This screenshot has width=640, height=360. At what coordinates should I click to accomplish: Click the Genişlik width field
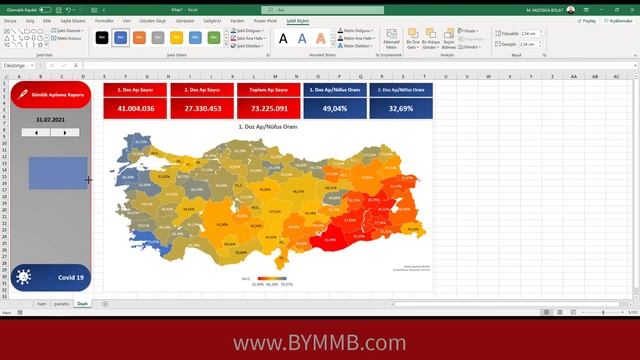pyautogui.click(x=529, y=44)
